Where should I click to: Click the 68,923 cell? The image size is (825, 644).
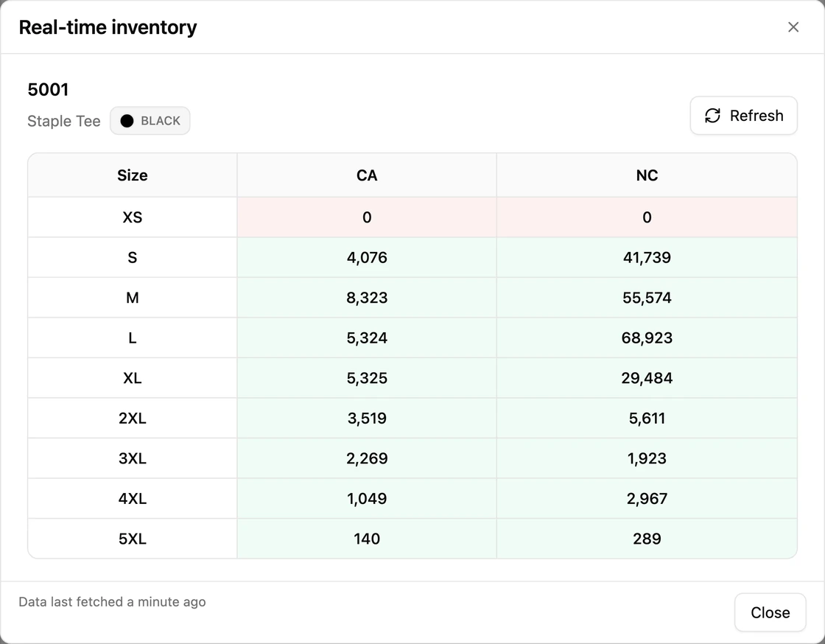(647, 337)
